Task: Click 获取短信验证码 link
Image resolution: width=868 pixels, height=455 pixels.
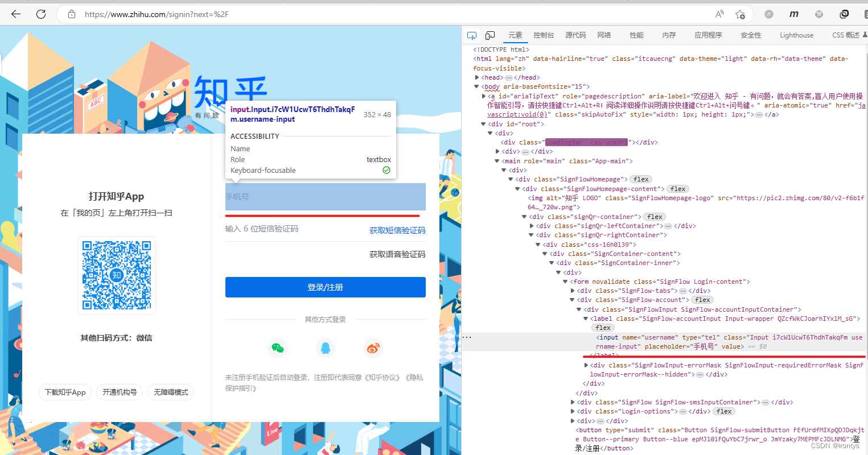Action: [x=397, y=230]
